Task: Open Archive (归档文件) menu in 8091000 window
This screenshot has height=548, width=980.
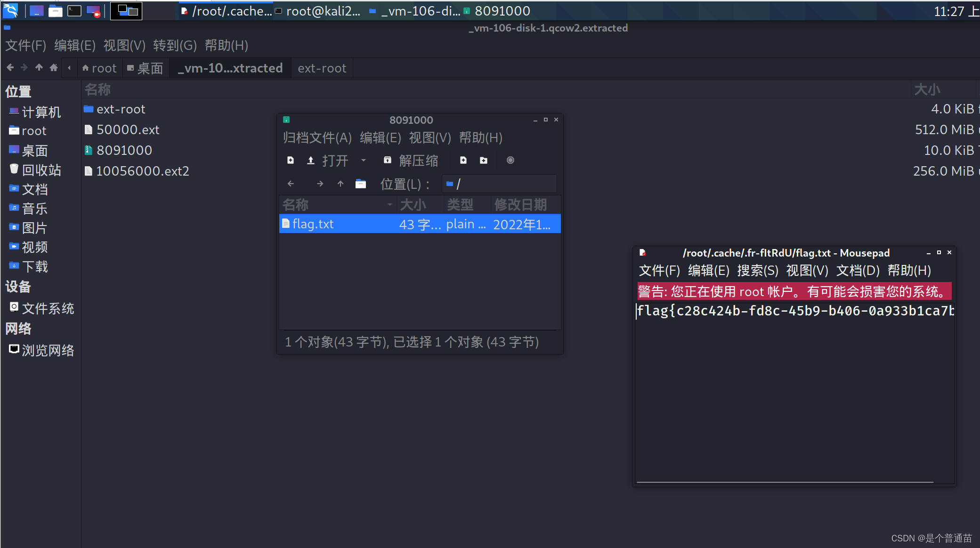Action: pos(317,138)
